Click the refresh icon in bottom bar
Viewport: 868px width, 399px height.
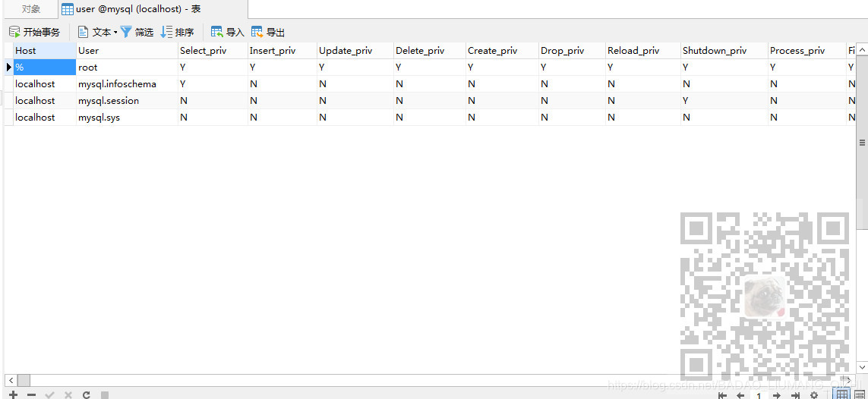87,394
